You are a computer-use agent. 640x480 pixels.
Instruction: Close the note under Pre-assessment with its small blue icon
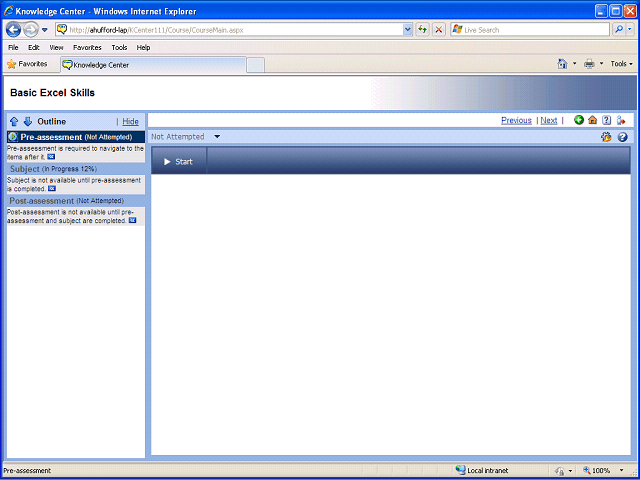[x=51, y=157]
